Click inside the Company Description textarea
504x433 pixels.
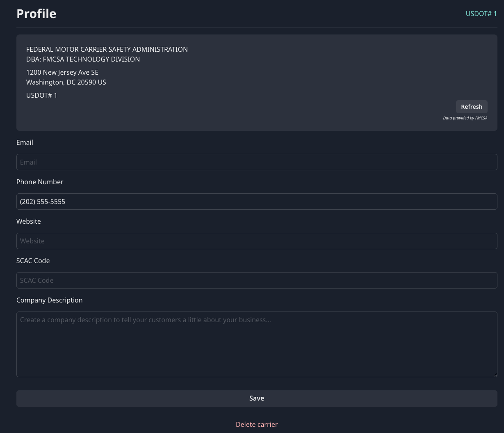coord(257,344)
